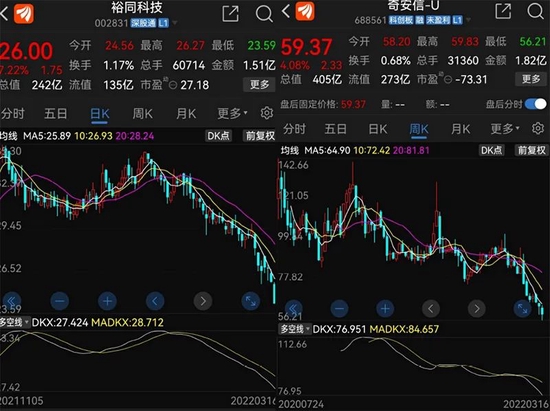Open search on 奇安信-U panel

pyautogui.click(x=535, y=11)
